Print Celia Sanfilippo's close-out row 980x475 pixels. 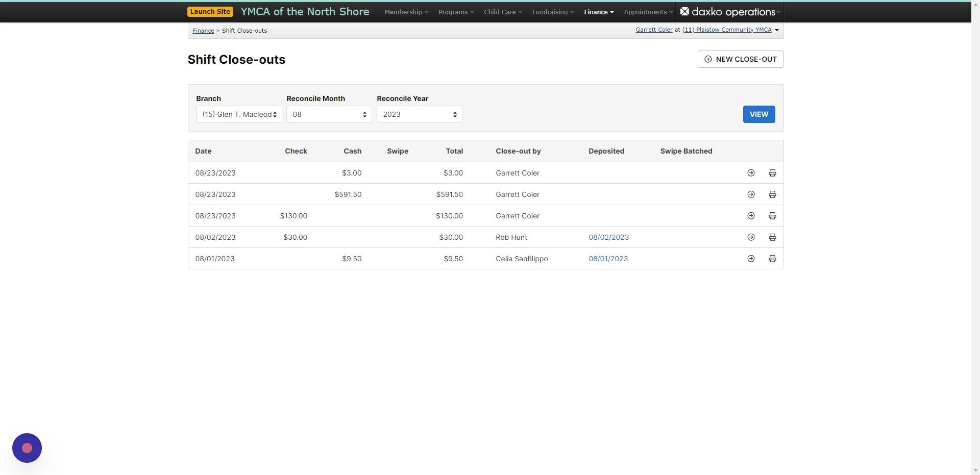pyautogui.click(x=772, y=259)
